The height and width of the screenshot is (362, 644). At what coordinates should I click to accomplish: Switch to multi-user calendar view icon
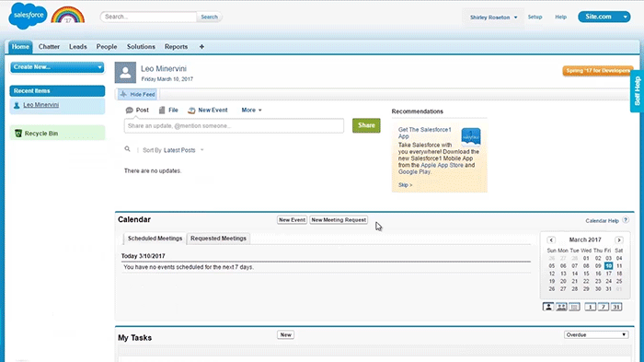tap(561, 307)
